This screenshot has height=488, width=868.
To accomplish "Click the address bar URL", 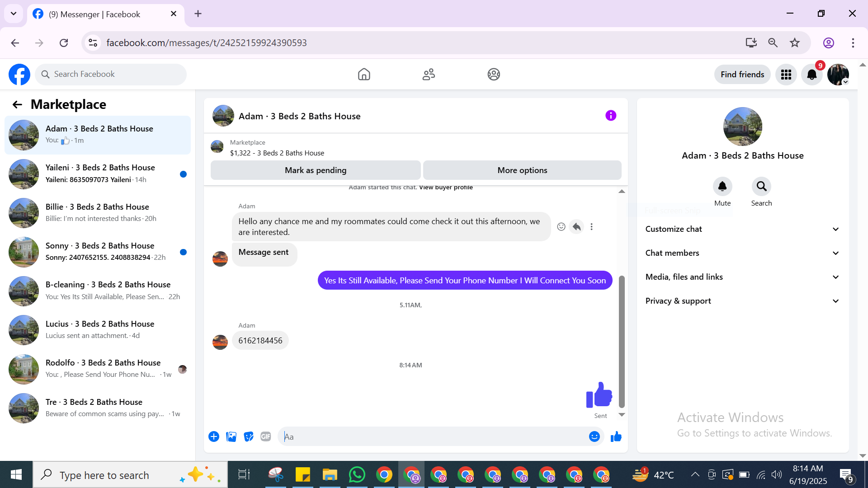I will click(207, 43).
